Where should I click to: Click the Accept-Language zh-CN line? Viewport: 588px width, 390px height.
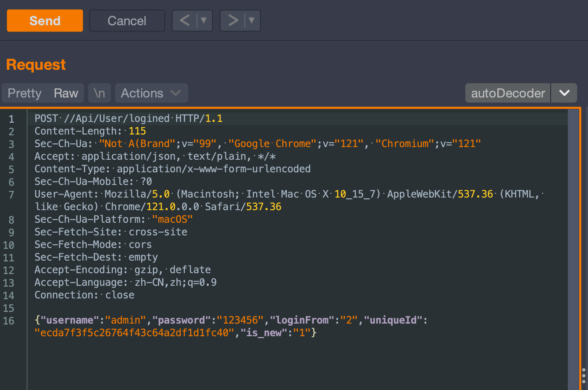[x=126, y=282]
